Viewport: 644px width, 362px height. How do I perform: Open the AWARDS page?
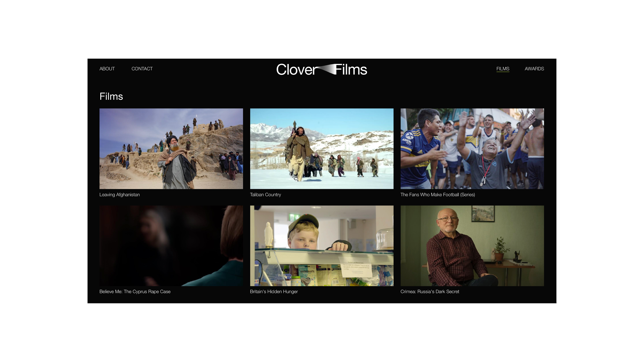[534, 69]
